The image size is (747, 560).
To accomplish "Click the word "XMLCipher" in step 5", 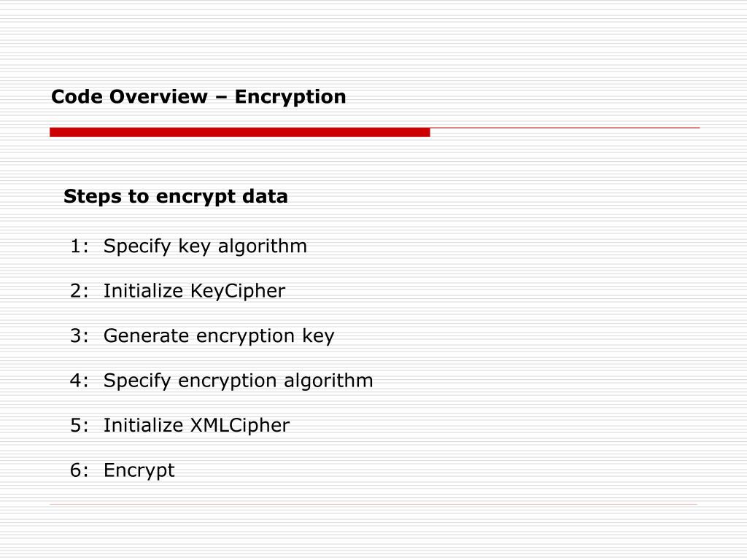I will click(x=240, y=426).
